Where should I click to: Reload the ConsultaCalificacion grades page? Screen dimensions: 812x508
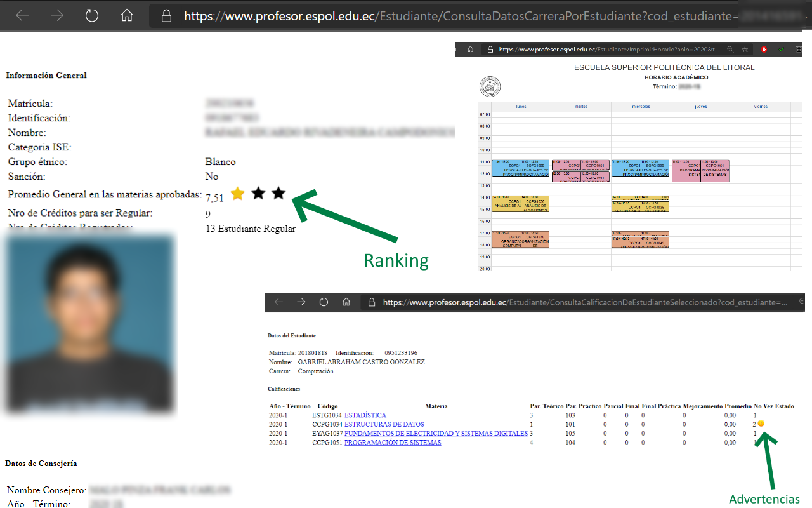click(324, 302)
